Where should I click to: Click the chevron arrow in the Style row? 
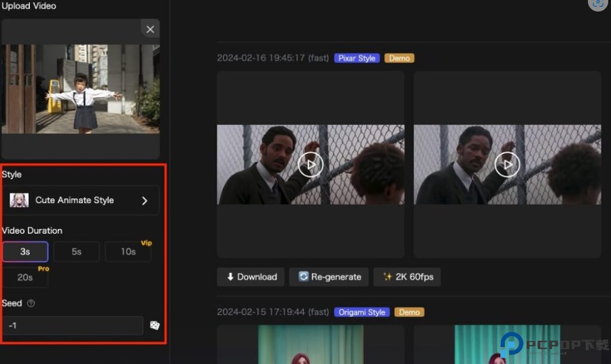point(145,200)
